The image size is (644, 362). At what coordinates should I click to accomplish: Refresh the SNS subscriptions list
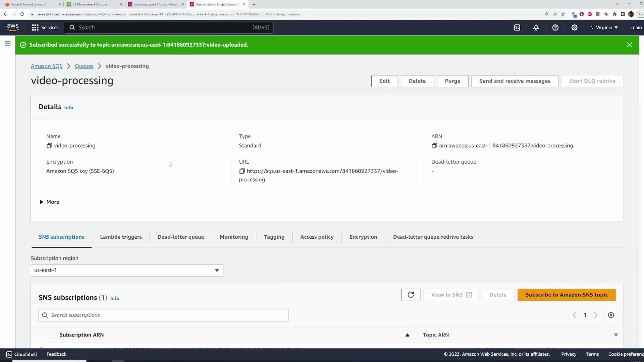click(411, 295)
